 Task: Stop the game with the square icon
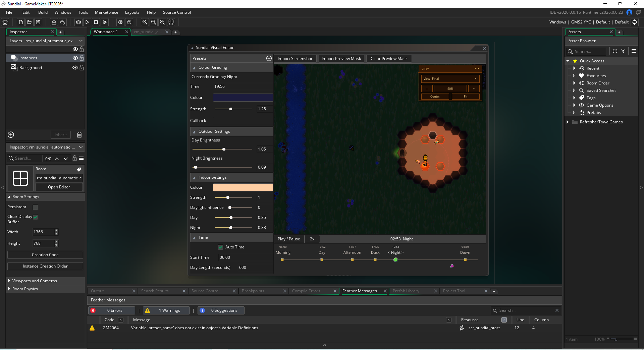click(96, 22)
